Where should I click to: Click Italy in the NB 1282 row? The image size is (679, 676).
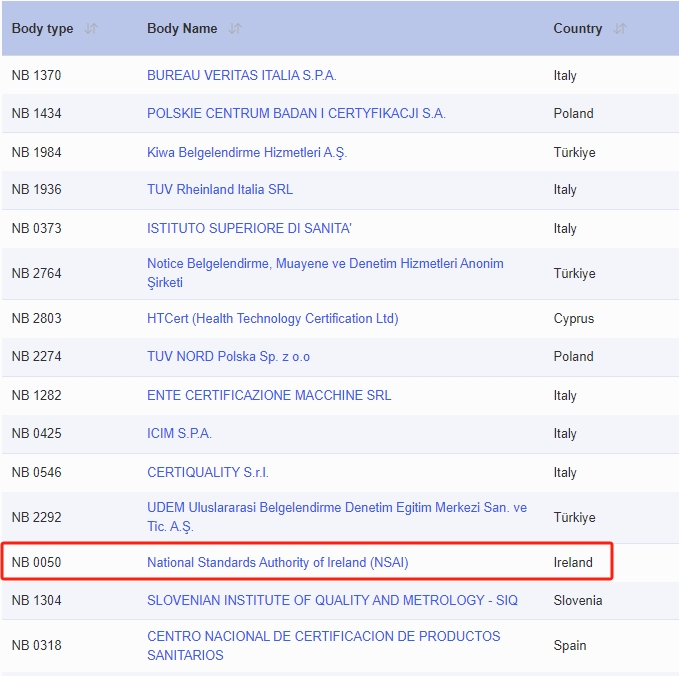(565, 396)
